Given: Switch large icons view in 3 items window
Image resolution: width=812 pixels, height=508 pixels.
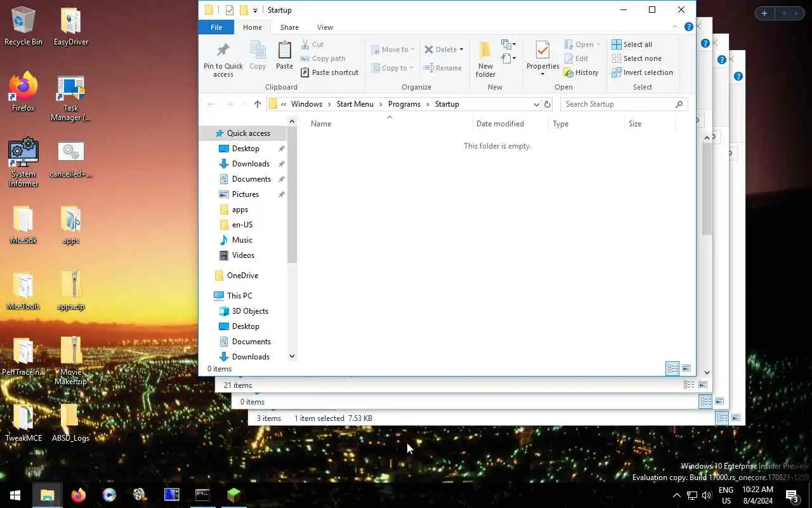Looking at the screenshot, I should tap(736, 418).
